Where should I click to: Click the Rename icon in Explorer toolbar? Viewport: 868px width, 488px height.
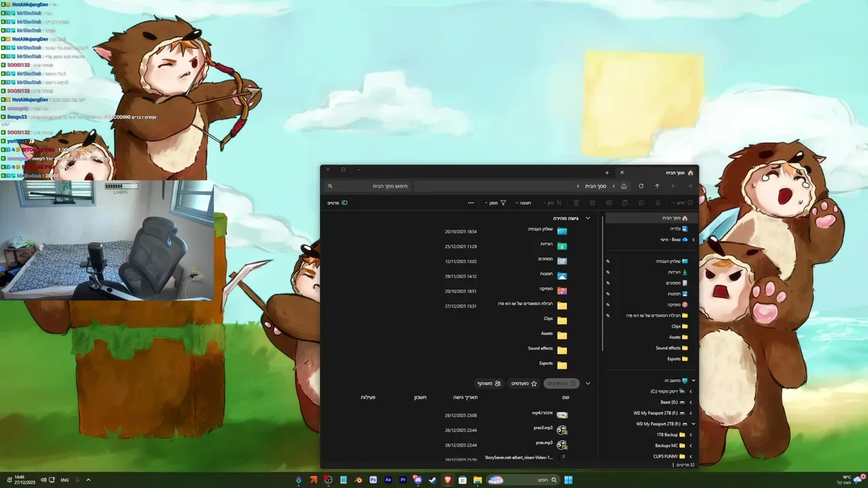(x=609, y=203)
